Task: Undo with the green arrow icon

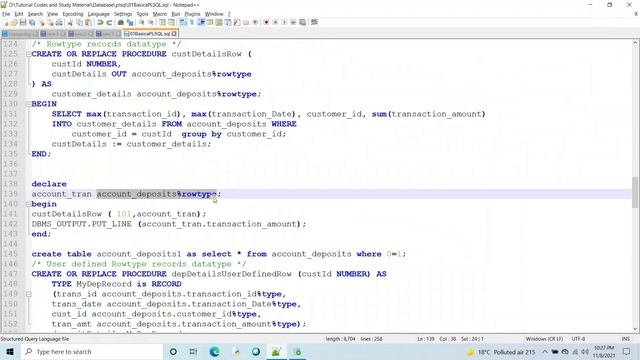Action: coord(100,22)
